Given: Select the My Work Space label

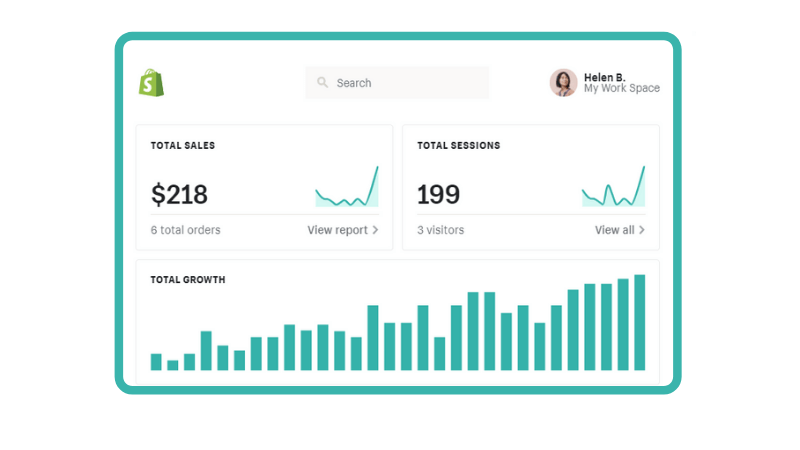Looking at the screenshot, I should point(621,89).
